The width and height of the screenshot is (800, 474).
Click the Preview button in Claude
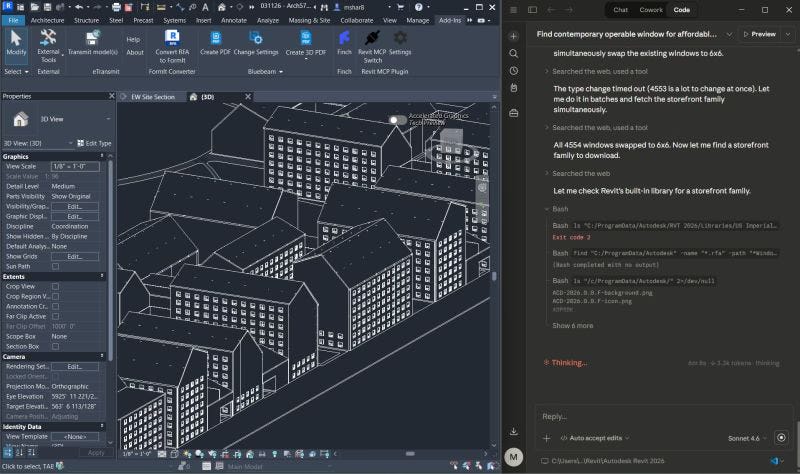point(760,34)
